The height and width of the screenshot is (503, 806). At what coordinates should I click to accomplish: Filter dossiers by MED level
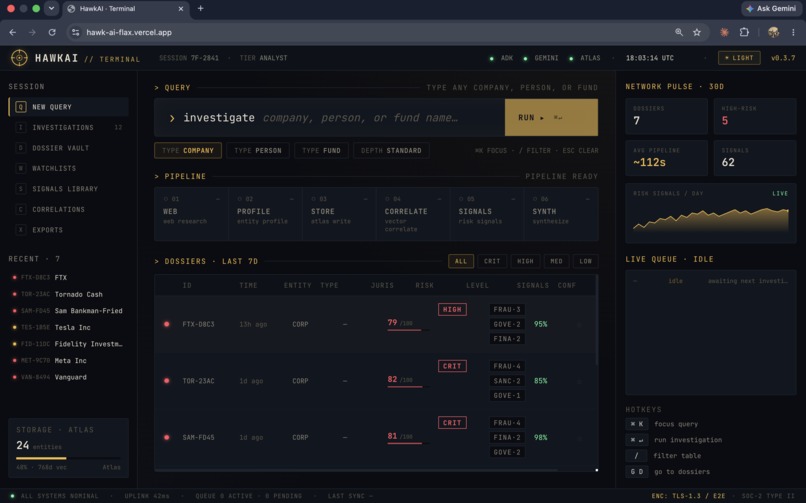(x=556, y=261)
